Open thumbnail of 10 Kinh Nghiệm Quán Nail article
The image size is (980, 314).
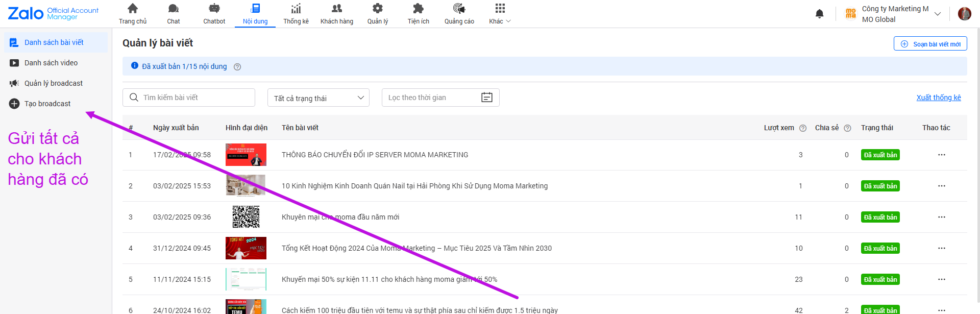coord(246,186)
